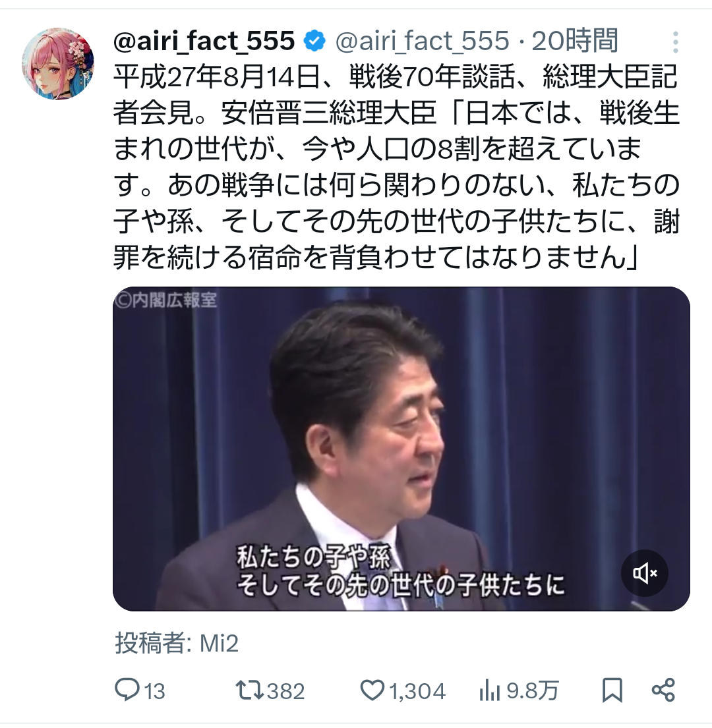
Task: Click the like count 1,304
Action: [x=417, y=691]
